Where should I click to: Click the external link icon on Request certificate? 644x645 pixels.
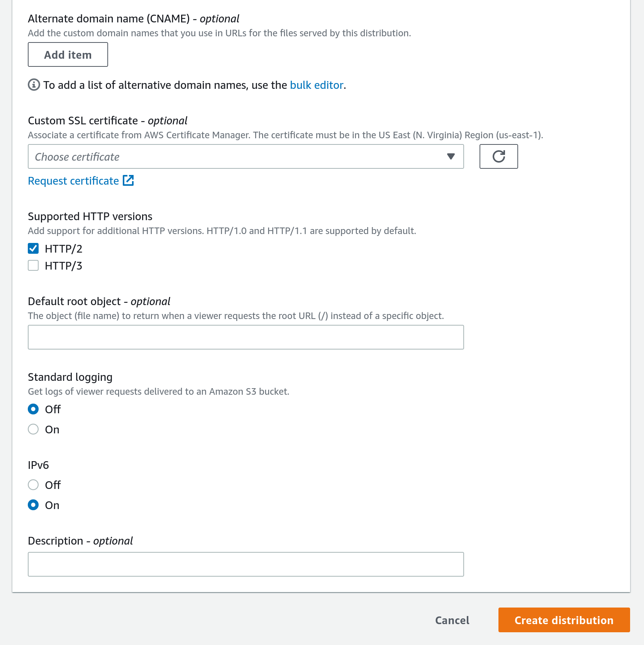coord(128,180)
